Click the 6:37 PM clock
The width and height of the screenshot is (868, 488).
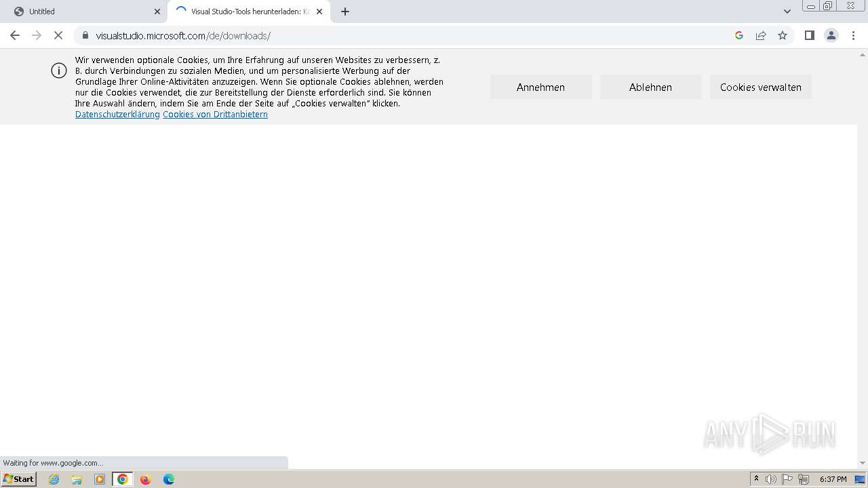[833, 479]
